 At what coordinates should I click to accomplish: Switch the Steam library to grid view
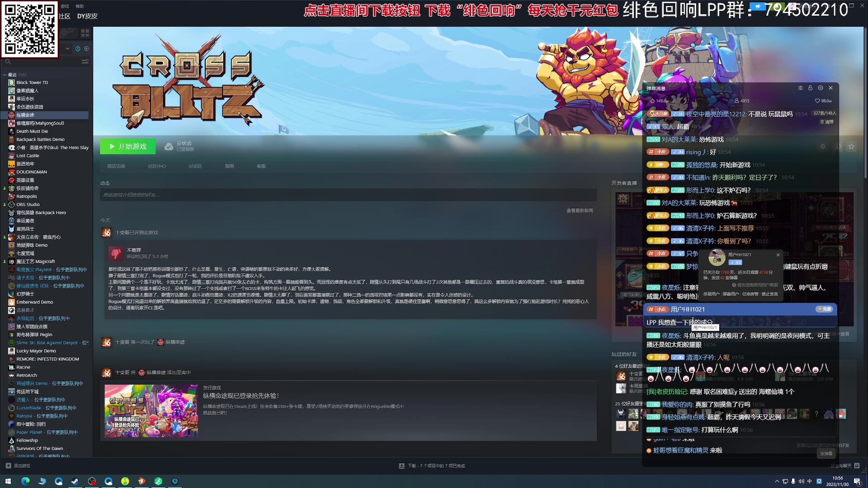pos(85,33)
